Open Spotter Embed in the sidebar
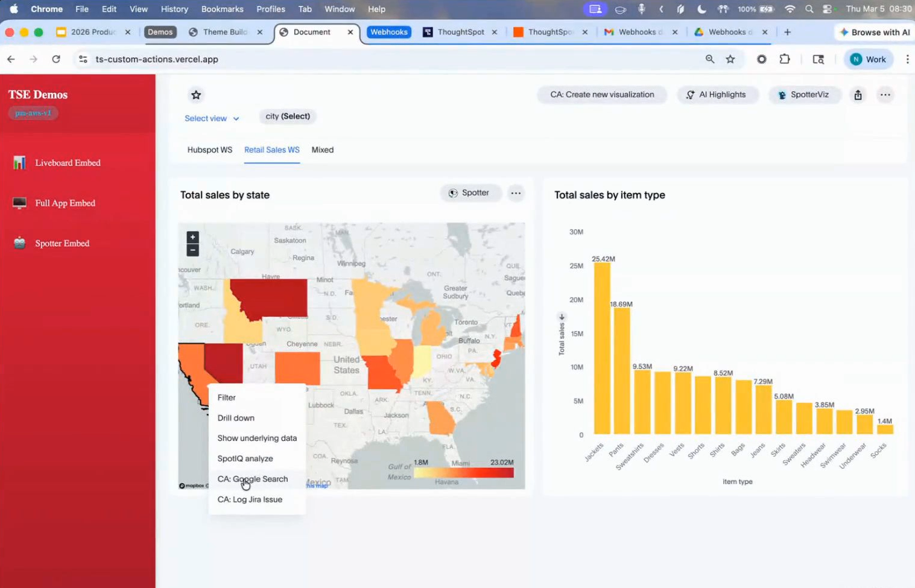915x588 pixels. coord(62,243)
